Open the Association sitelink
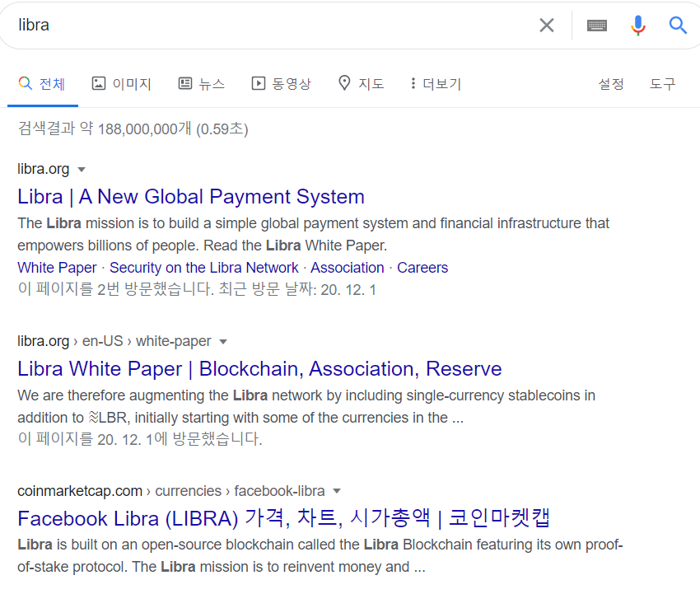The height and width of the screenshot is (594, 700). click(x=348, y=268)
